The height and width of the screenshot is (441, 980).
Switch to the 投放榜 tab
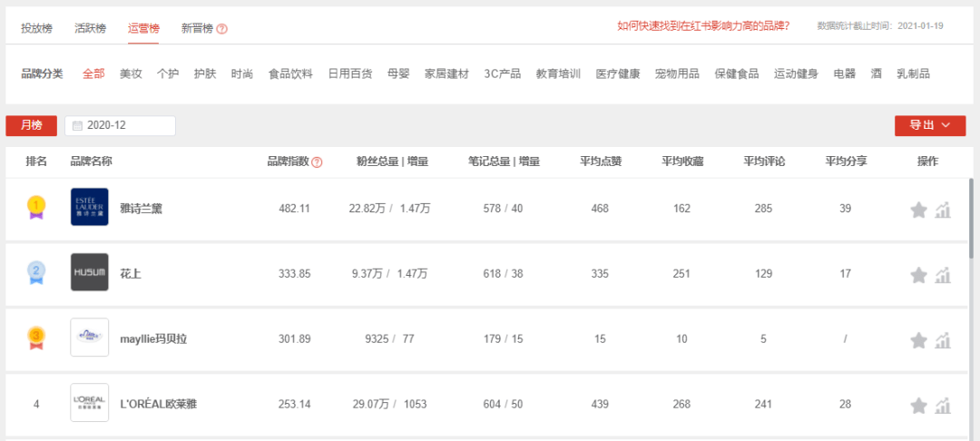click(36, 27)
